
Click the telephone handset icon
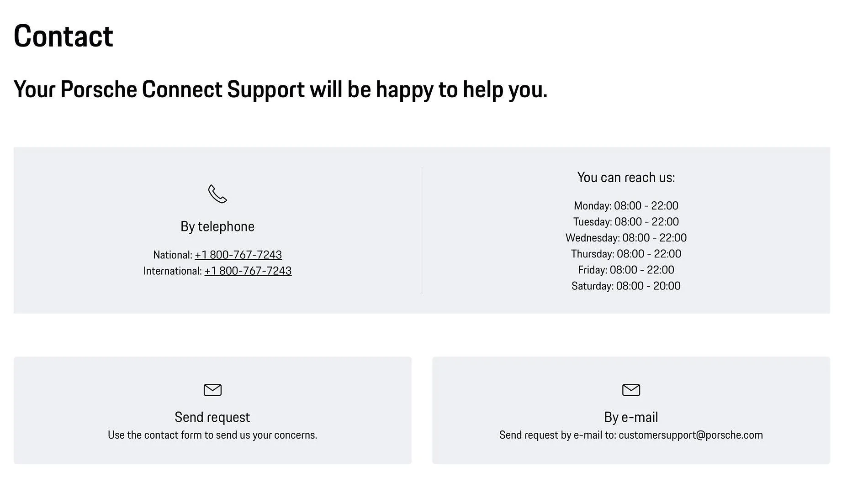click(x=217, y=194)
